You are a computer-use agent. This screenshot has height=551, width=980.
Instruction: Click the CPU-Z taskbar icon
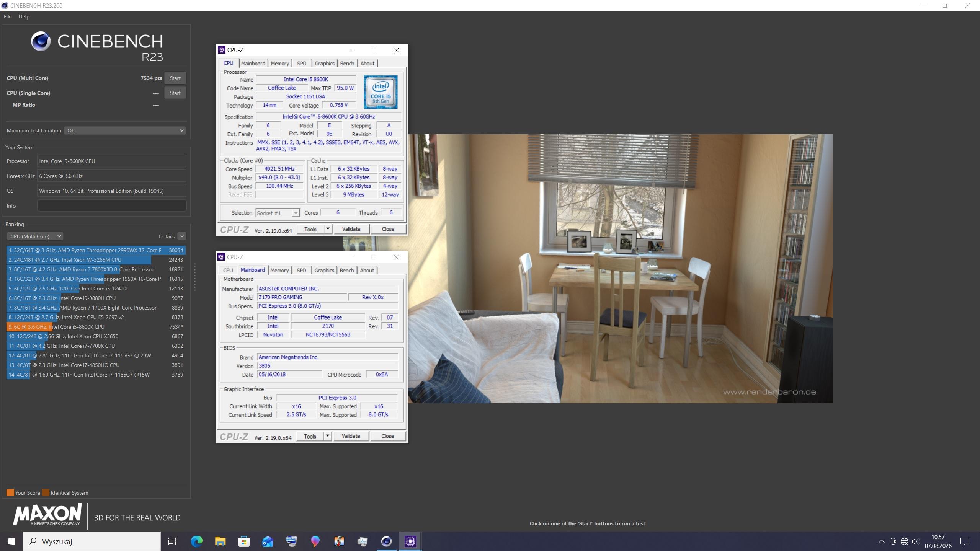410,541
